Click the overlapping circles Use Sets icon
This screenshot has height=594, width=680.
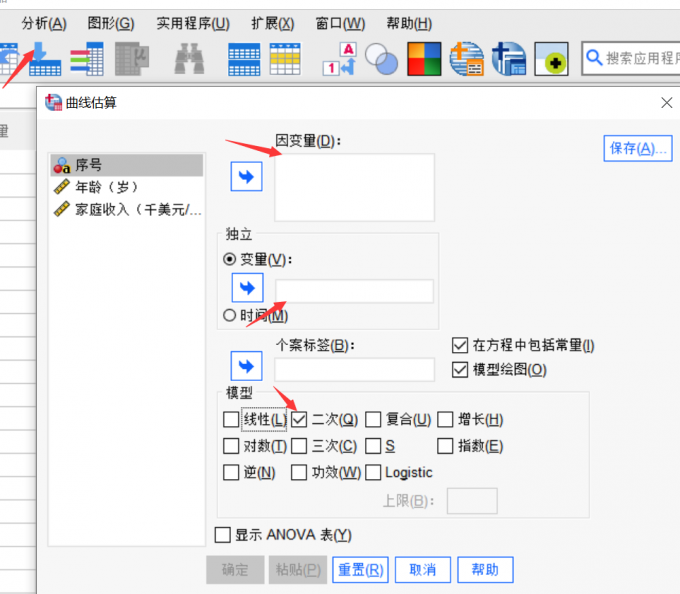[x=381, y=59]
